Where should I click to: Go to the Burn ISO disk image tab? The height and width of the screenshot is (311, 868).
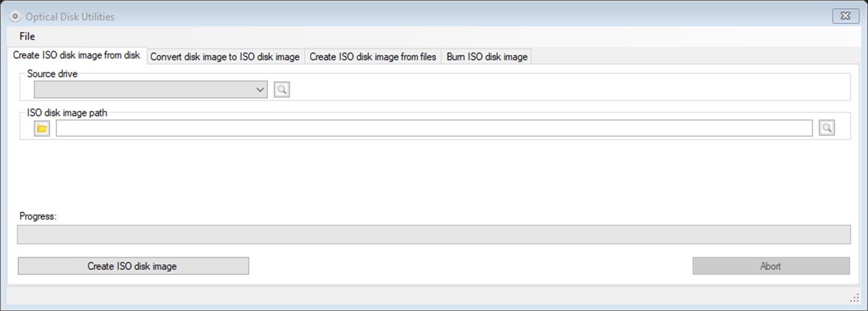click(487, 56)
